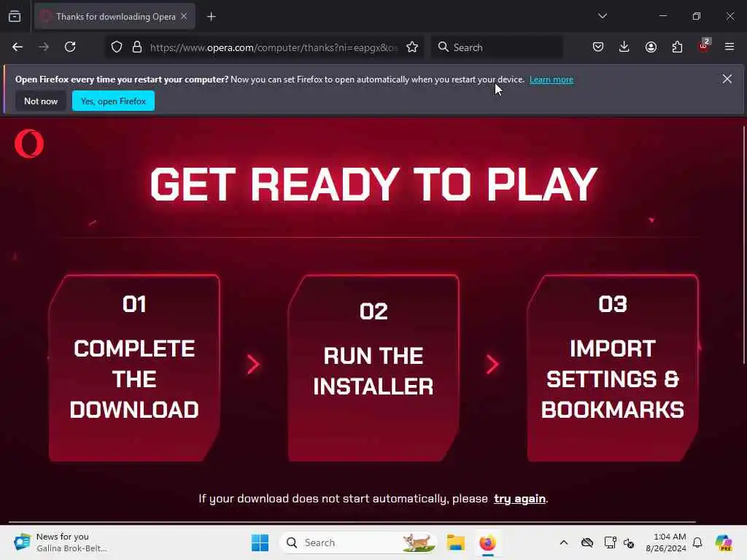Launch Copilot preview from taskbar
Image resolution: width=747 pixels, height=560 pixels.
724,542
